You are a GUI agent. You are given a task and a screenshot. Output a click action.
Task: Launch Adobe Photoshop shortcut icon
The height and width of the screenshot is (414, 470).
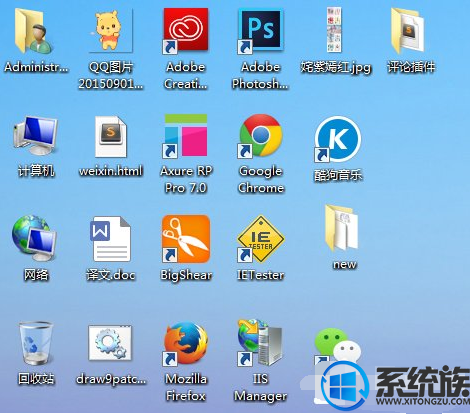tap(260, 31)
